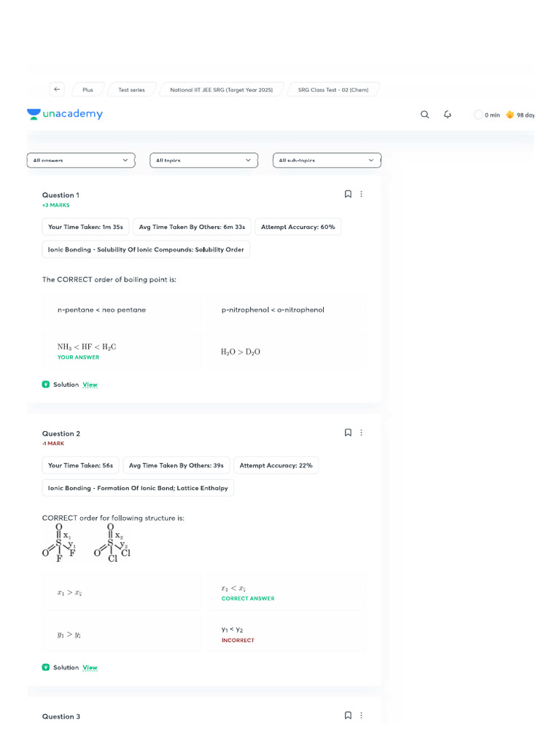The height and width of the screenshot is (747, 560).
Task: Open the All sub-topics dropdown
Action: (x=327, y=160)
